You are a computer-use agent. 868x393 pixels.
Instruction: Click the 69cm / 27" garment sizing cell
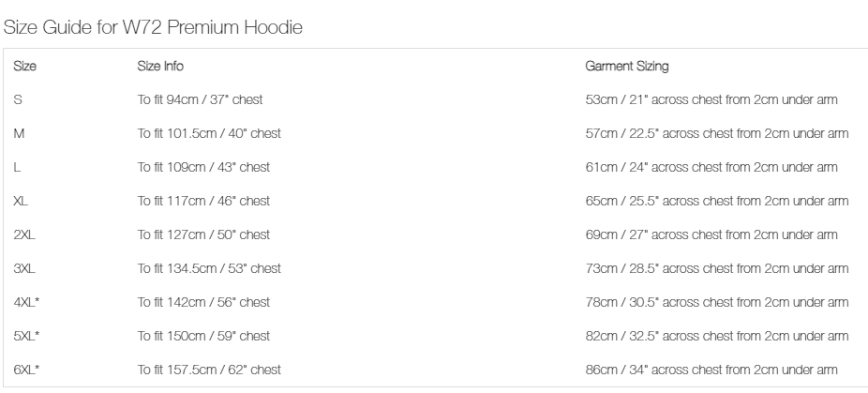pyautogui.click(x=711, y=235)
